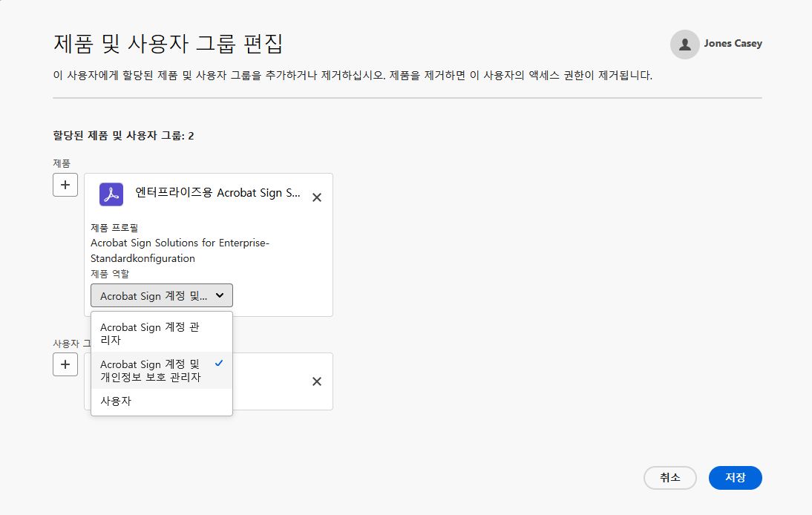Click Jones Casey's avatar icon
This screenshot has height=515, width=812.
684,44
